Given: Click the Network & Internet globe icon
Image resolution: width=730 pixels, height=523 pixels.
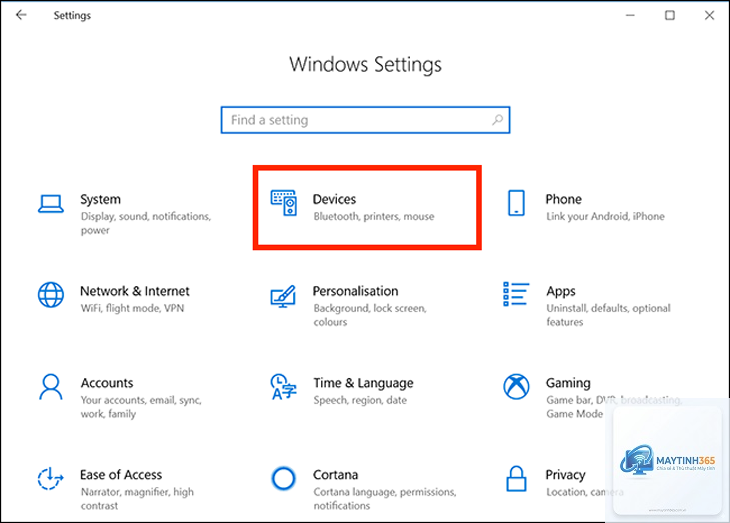Looking at the screenshot, I should (51, 295).
